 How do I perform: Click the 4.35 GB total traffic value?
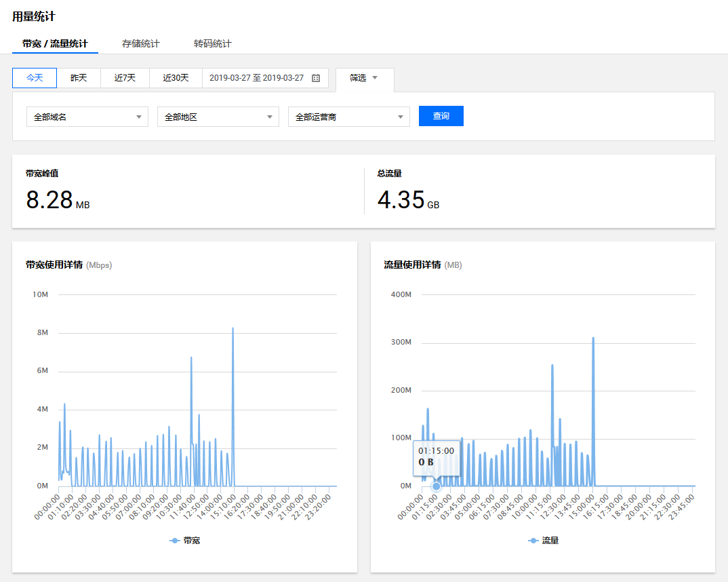pos(408,200)
